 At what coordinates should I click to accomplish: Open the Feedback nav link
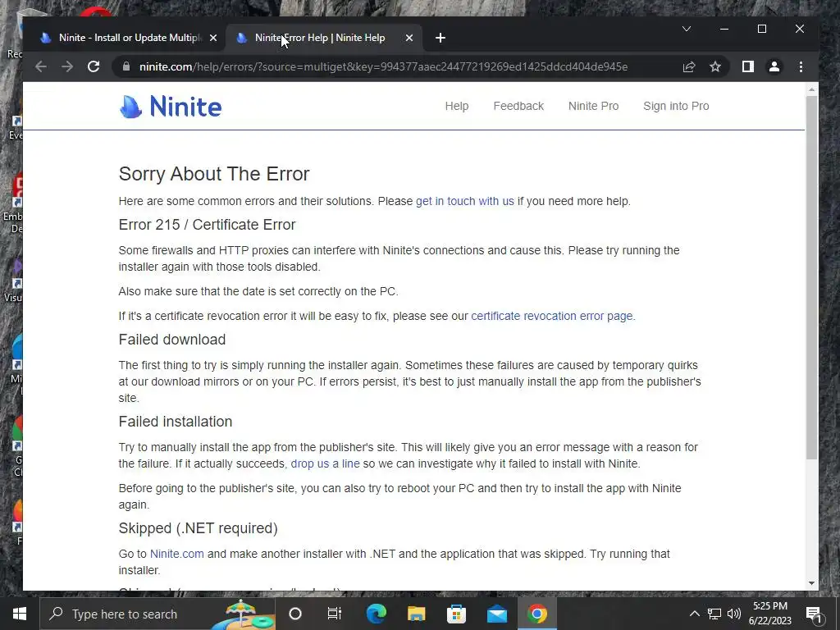click(x=518, y=106)
